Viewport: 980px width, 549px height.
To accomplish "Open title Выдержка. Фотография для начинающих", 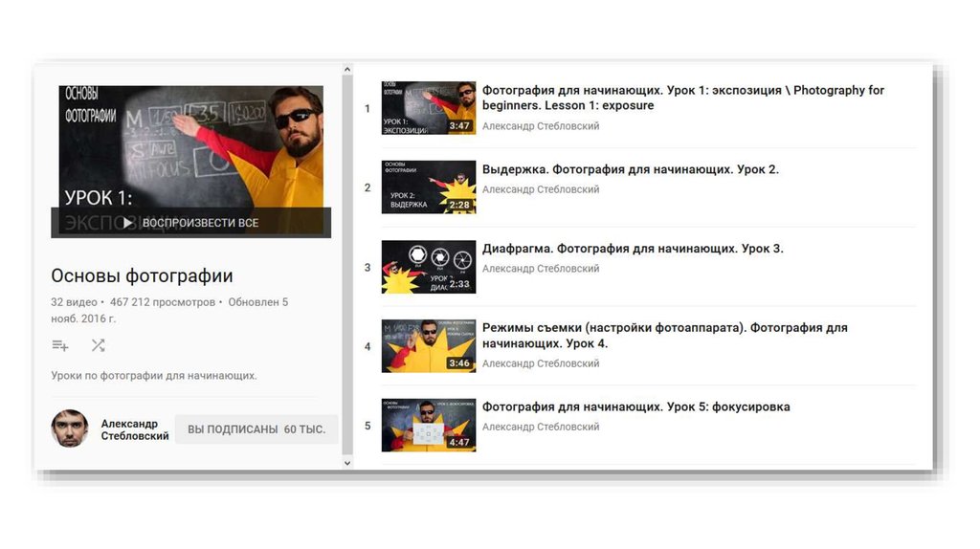I will pyautogui.click(x=630, y=169).
